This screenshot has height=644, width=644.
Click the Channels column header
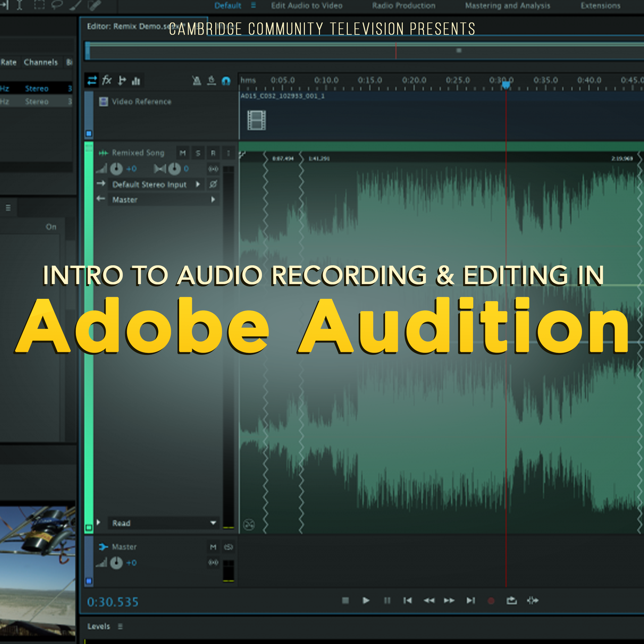pyautogui.click(x=41, y=62)
